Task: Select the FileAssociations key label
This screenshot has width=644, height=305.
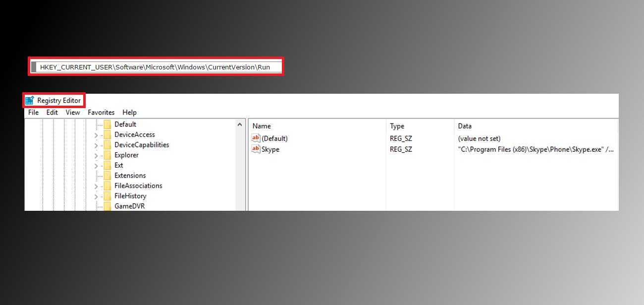Action: coord(138,186)
